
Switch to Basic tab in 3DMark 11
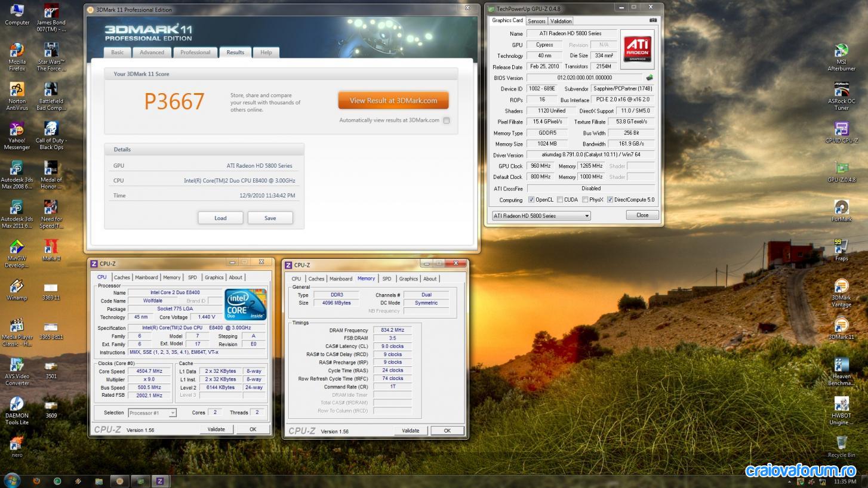click(118, 52)
